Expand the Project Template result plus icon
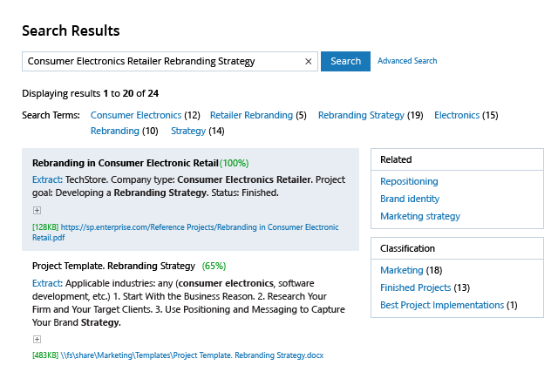Viewport: 558px width, 392px height. (37, 340)
